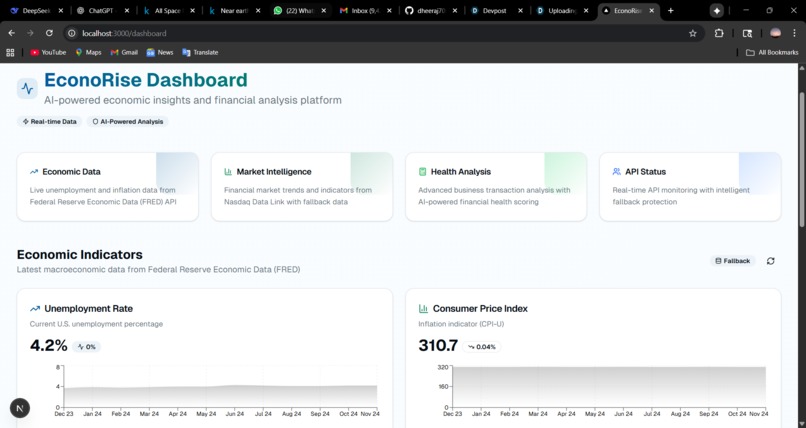
Task: View site information icon in address bar
Action: click(x=72, y=33)
